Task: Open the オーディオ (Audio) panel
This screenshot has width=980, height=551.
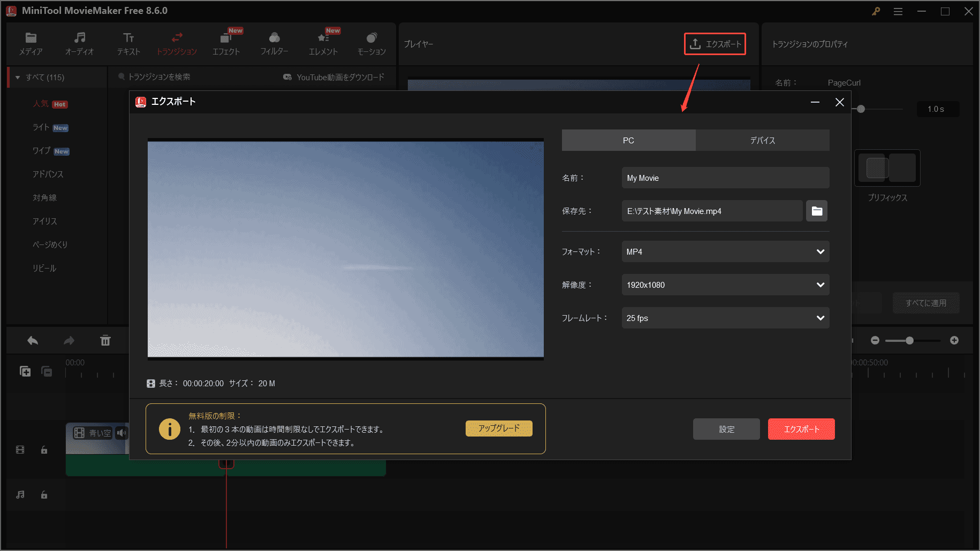Action: point(79,43)
